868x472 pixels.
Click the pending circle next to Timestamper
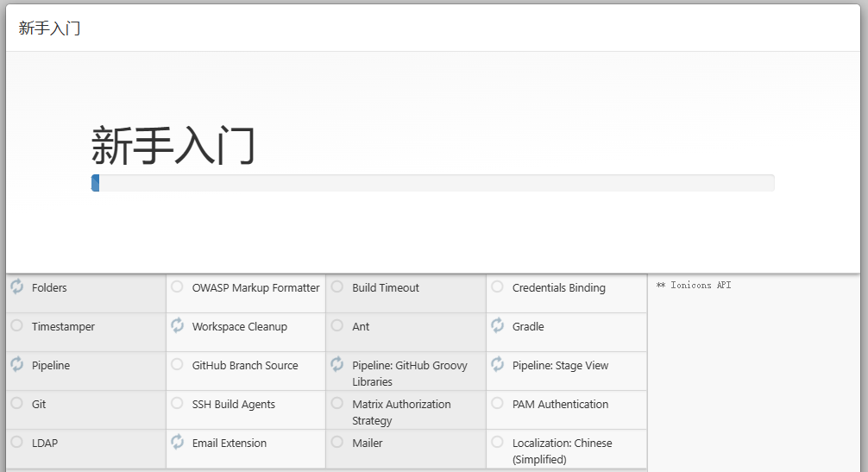pyautogui.click(x=17, y=325)
